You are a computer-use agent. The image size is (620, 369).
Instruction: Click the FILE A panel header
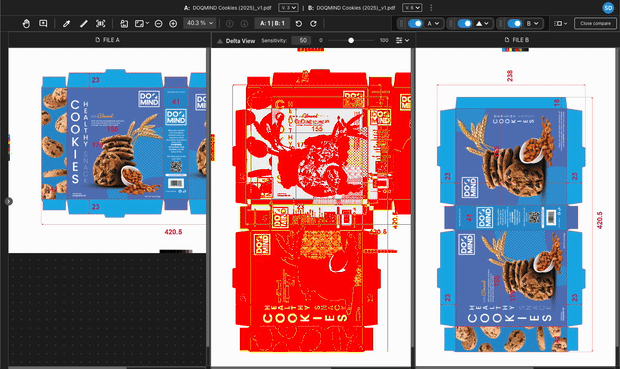(108, 40)
